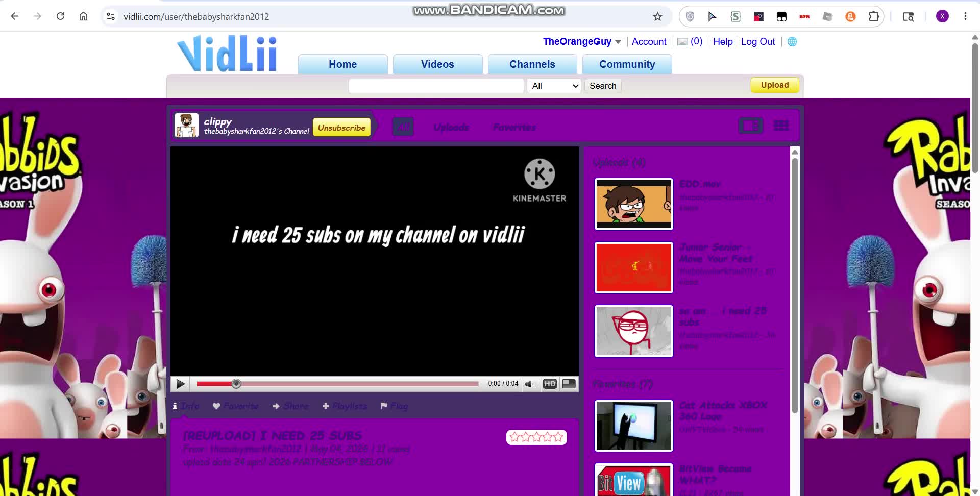Viewport: 980px width, 496px height.
Task: Go to the Videos navigation tab
Action: (x=437, y=64)
